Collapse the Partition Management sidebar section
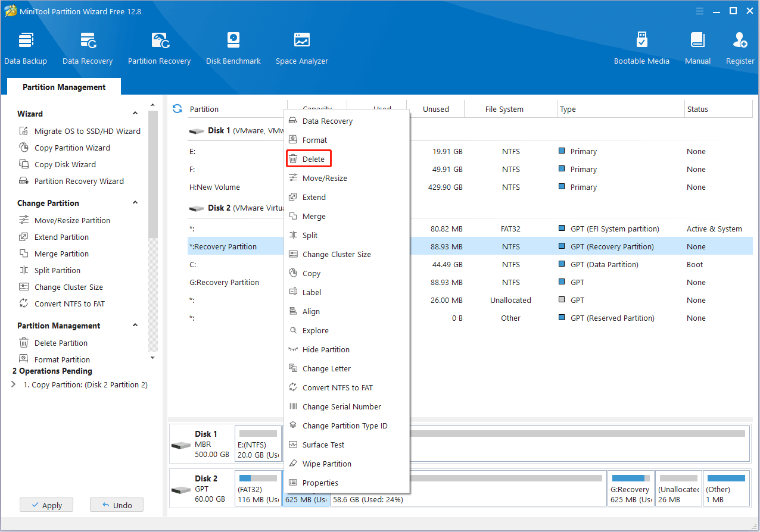 coord(135,326)
